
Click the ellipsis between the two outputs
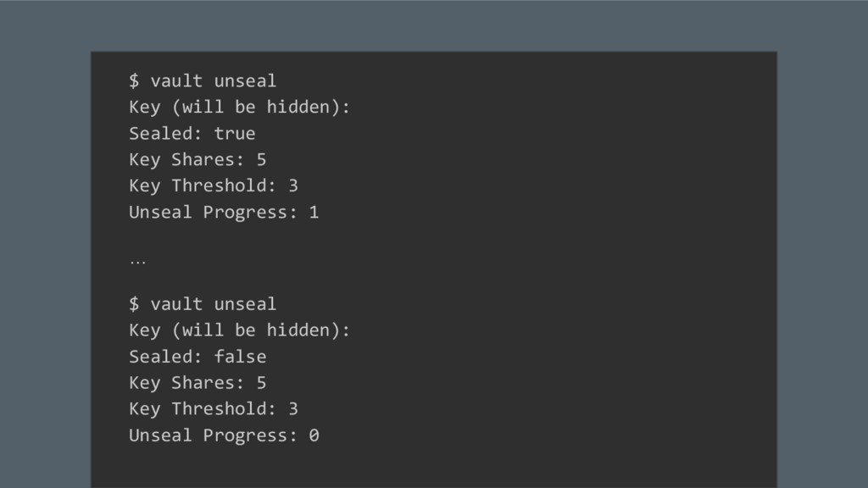coord(137,262)
